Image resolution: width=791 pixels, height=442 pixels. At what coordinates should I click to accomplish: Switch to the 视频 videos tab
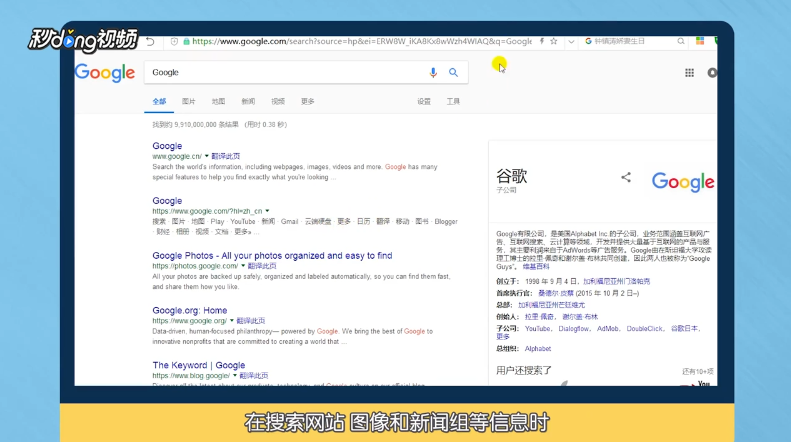pos(278,101)
